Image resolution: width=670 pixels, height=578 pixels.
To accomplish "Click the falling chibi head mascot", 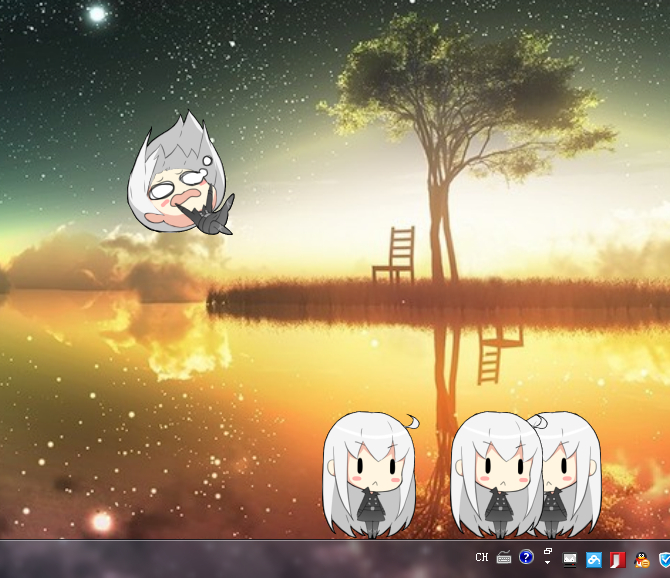I will [x=181, y=173].
